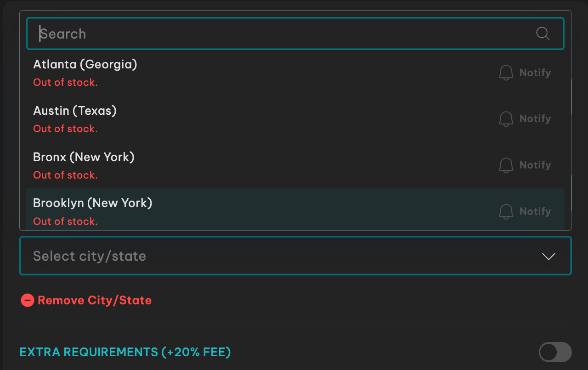This screenshot has width=588, height=370.
Task: Click the Notify label for Brooklyn
Action: pos(535,211)
